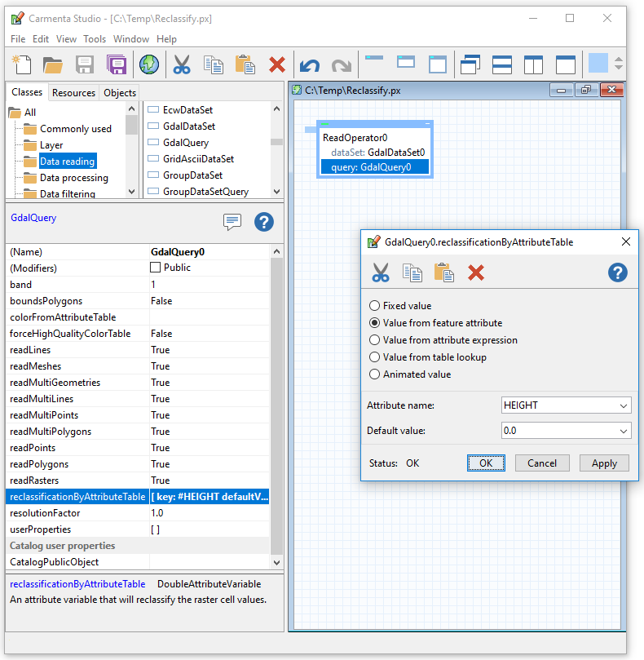Enable the Public modifier checkbox

pyautogui.click(x=156, y=268)
